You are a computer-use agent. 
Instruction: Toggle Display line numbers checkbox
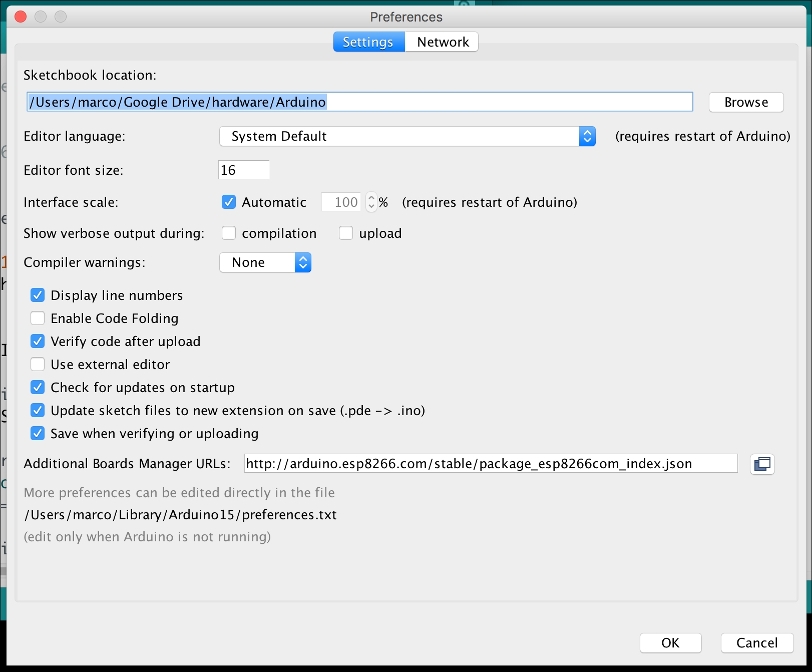coord(38,295)
